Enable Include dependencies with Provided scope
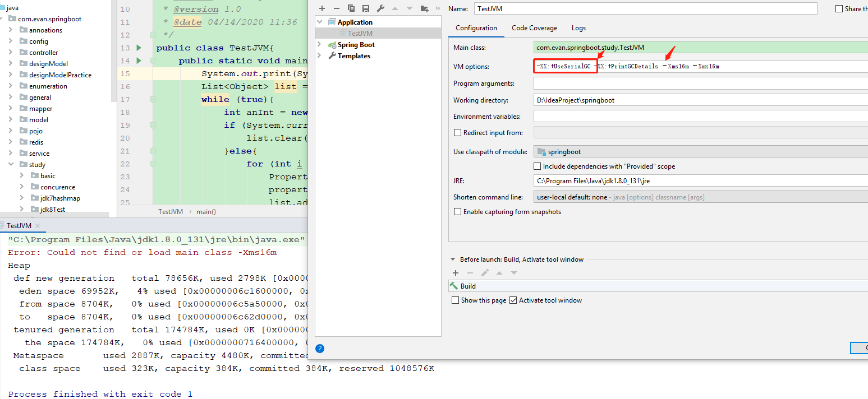The width and height of the screenshot is (868, 399). pyautogui.click(x=537, y=166)
